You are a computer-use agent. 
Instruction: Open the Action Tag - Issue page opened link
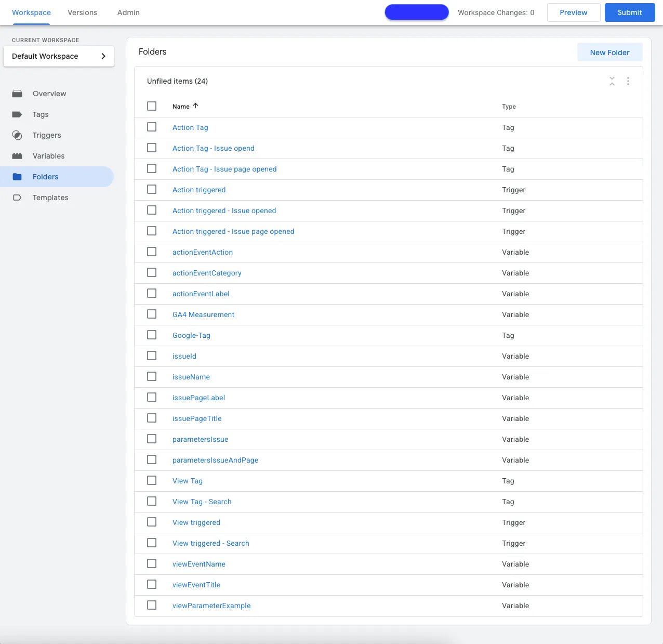[224, 169]
